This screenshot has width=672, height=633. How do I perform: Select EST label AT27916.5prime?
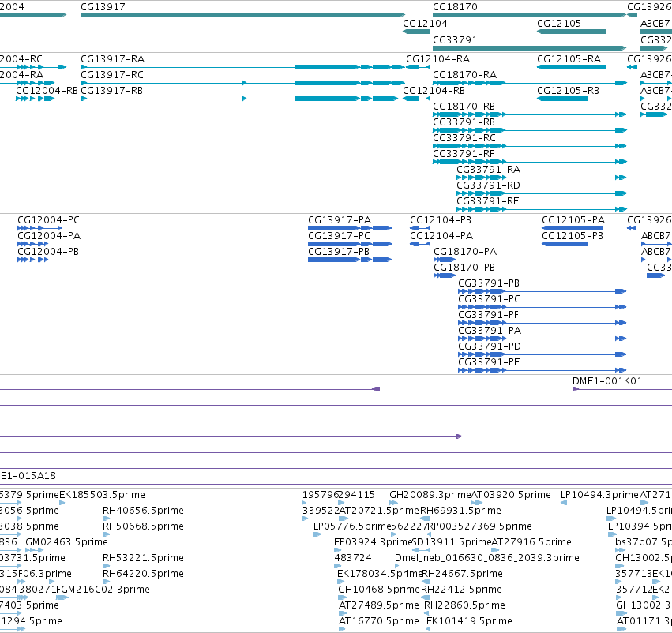coord(531,541)
